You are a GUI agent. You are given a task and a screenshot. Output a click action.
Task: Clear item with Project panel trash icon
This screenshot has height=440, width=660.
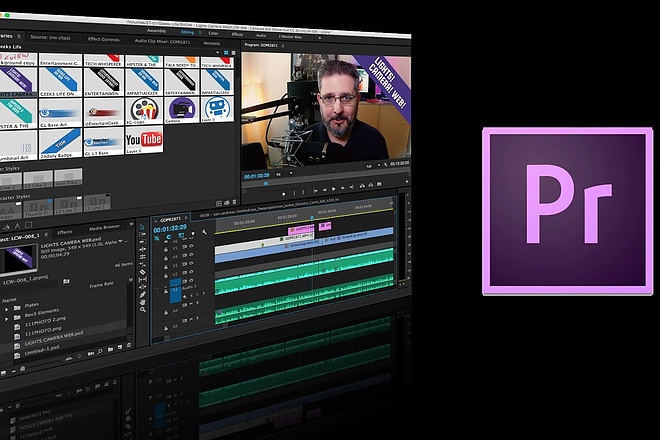(x=129, y=346)
